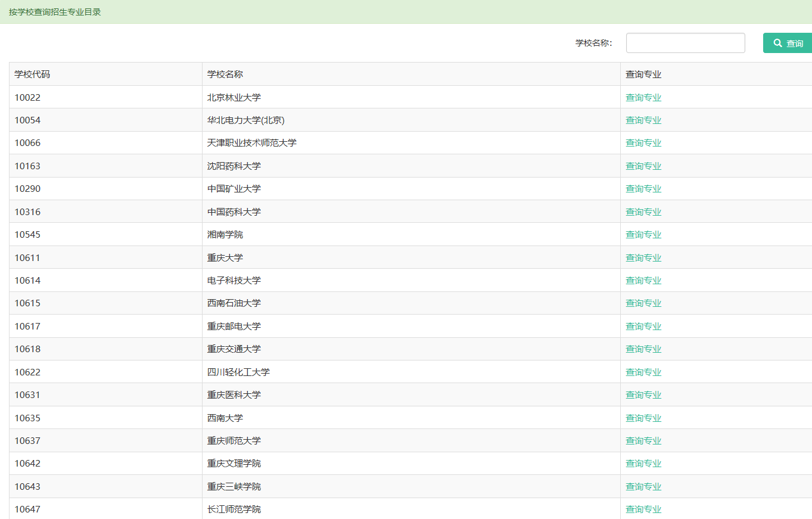Open 查询专业 for 重庆医科大学
812x519 pixels.
pos(643,394)
